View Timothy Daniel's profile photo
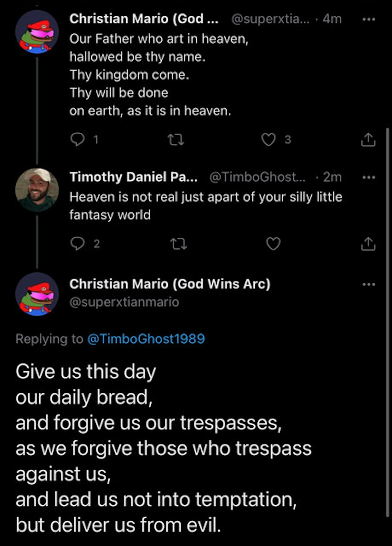 pyautogui.click(x=37, y=190)
